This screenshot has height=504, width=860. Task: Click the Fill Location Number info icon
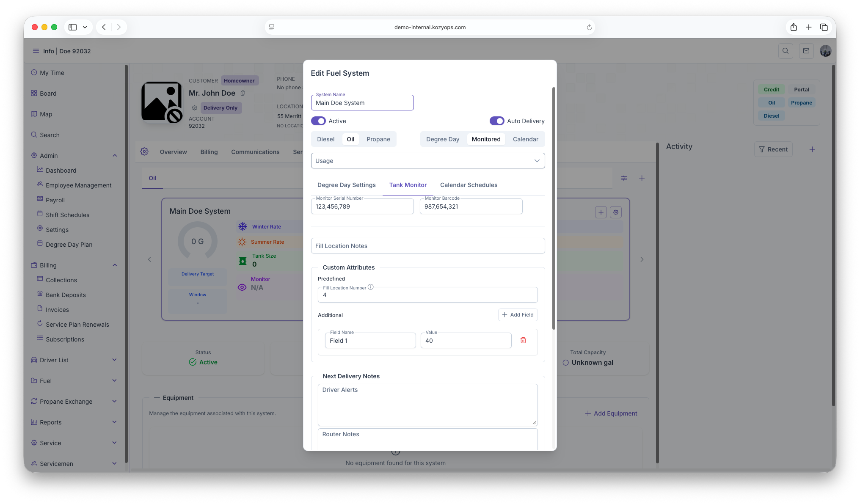tap(370, 287)
